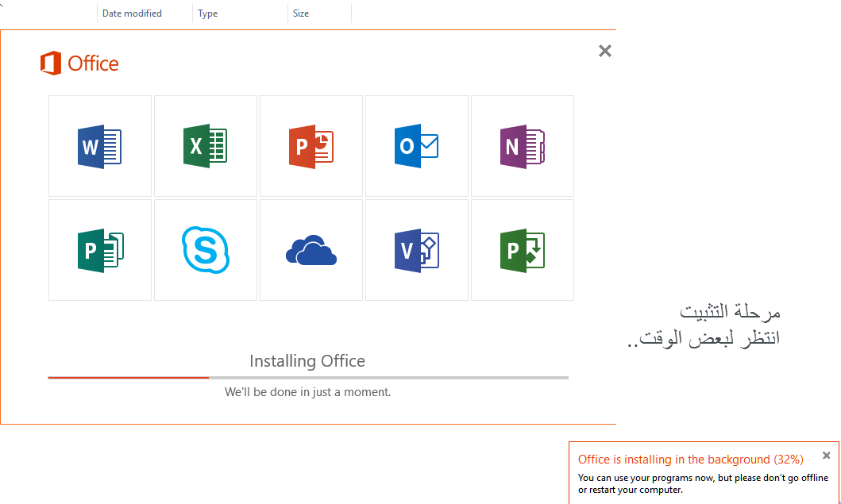Click the Outlook app icon

click(417, 146)
